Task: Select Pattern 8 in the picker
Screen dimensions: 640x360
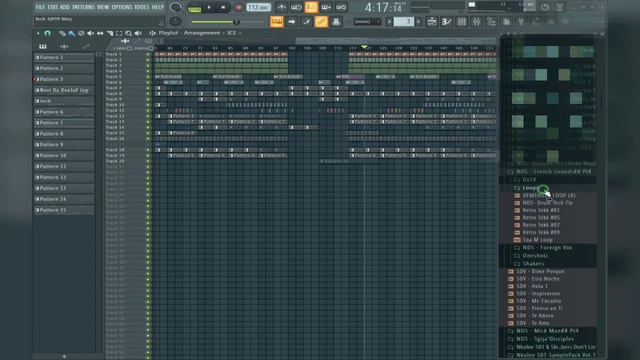Action: click(x=64, y=133)
